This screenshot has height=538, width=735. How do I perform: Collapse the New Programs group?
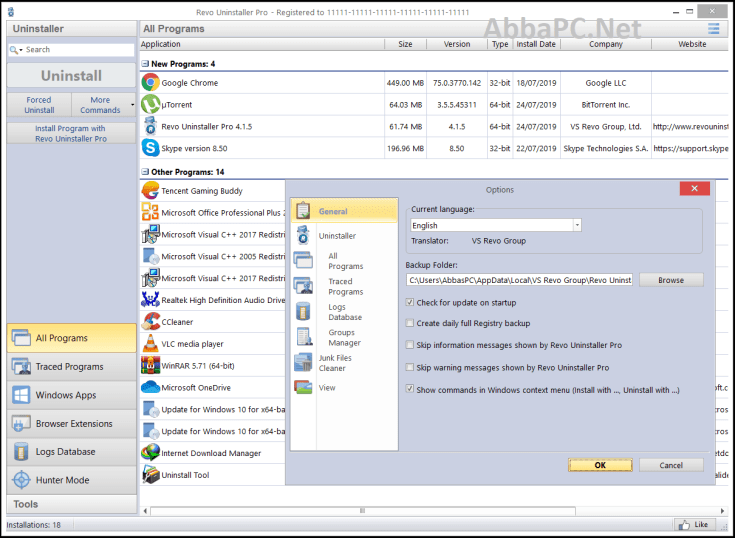pyautogui.click(x=145, y=64)
